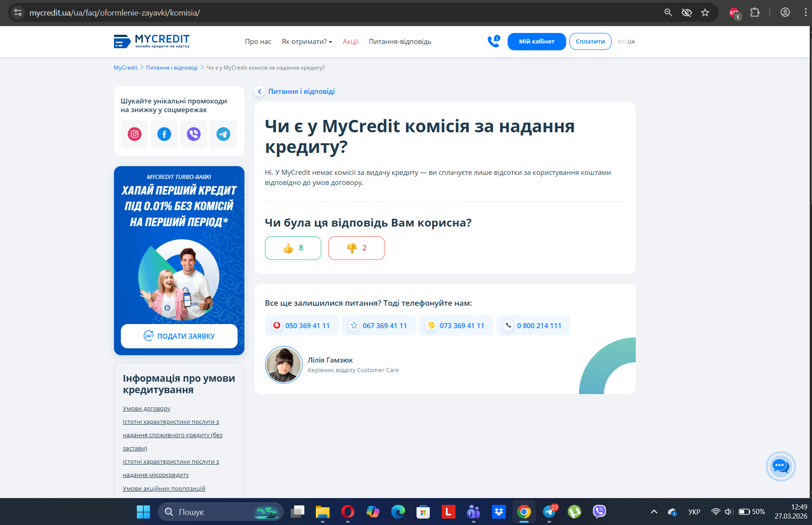Open Microsoft Store from the taskbar
Viewport: 812px width, 525px height.
[423, 512]
